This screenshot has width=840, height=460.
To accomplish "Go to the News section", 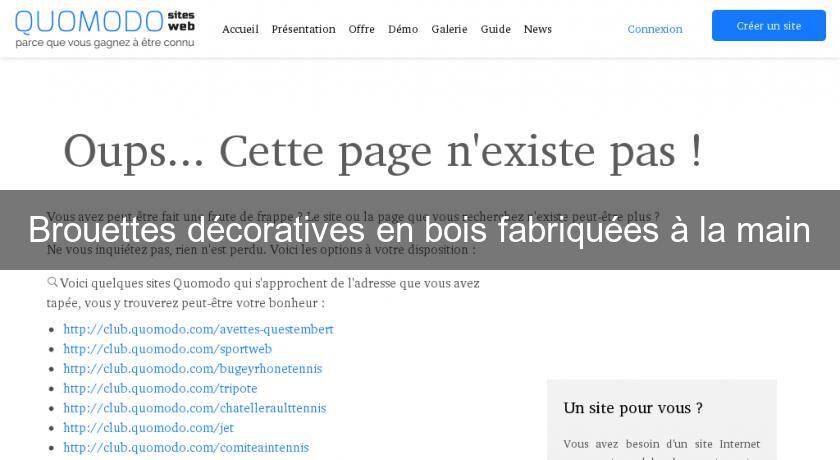I will point(538,29).
